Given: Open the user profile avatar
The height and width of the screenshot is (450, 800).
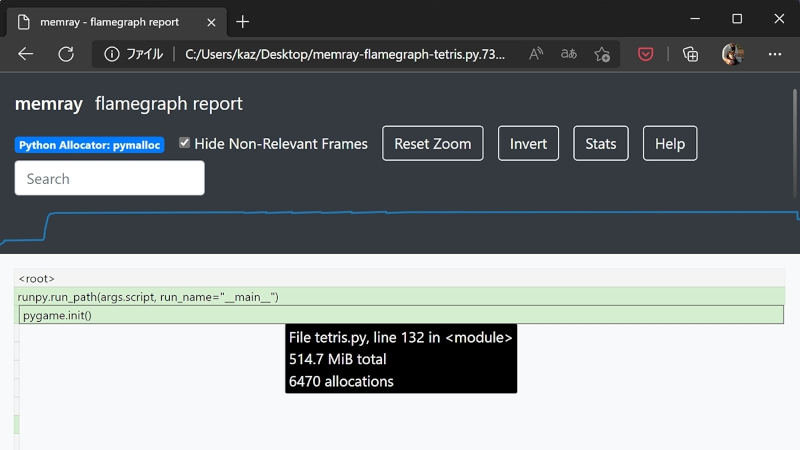Looking at the screenshot, I should [x=733, y=54].
